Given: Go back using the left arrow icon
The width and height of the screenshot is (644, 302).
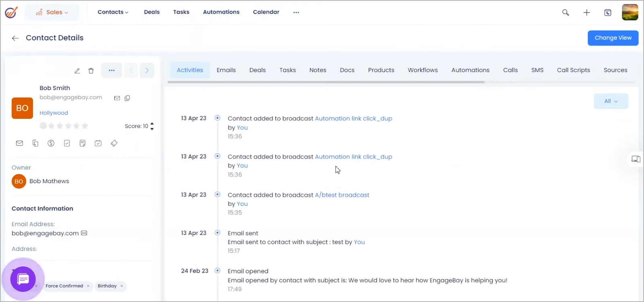Looking at the screenshot, I should coord(15,38).
